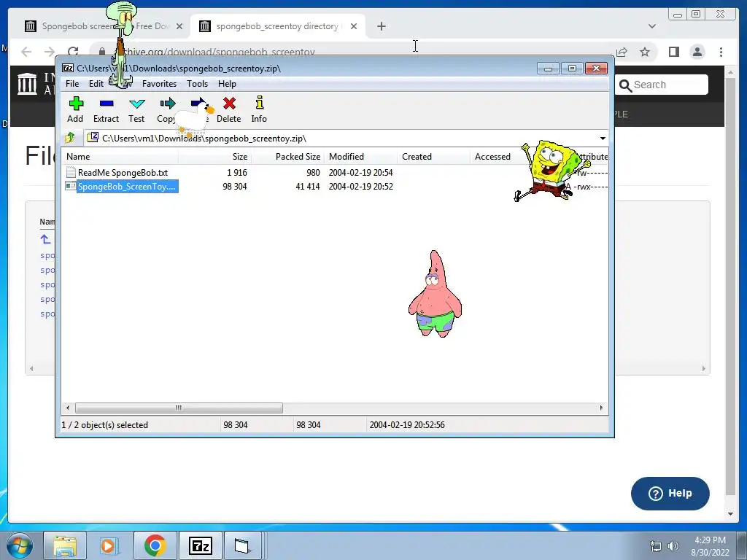The image size is (747, 560).
Task: Close the spongebob_screentoy directory tab
Action: (354, 26)
